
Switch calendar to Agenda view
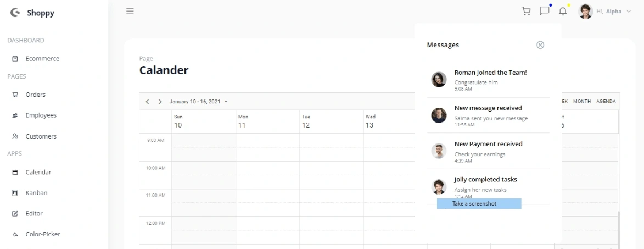pos(606,102)
